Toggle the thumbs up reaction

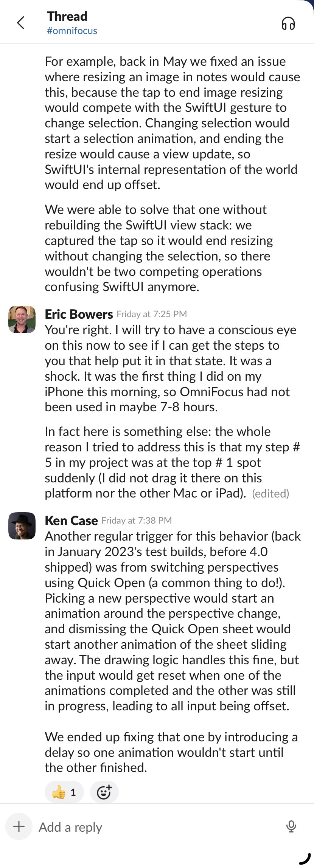pos(64,792)
